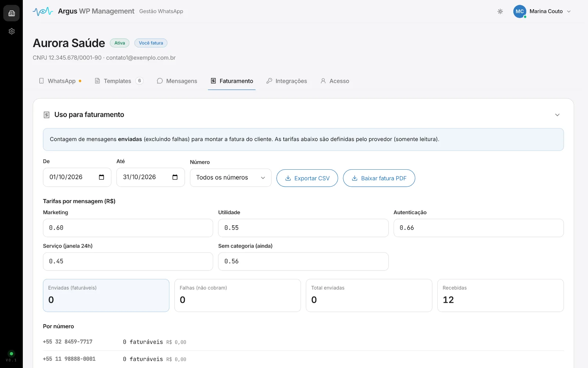Click the Ativa status badge

[119, 43]
